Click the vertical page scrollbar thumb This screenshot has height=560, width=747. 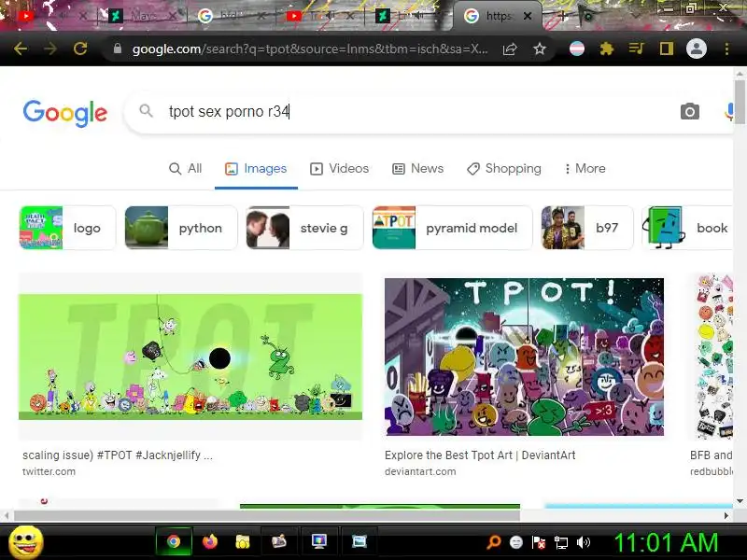[740, 102]
